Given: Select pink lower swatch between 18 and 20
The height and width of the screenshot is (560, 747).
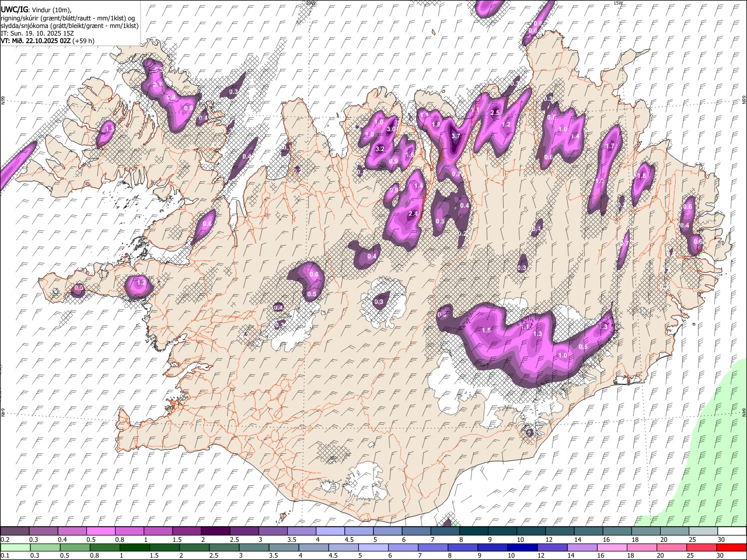Looking at the screenshot, I should tap(641, 548).
